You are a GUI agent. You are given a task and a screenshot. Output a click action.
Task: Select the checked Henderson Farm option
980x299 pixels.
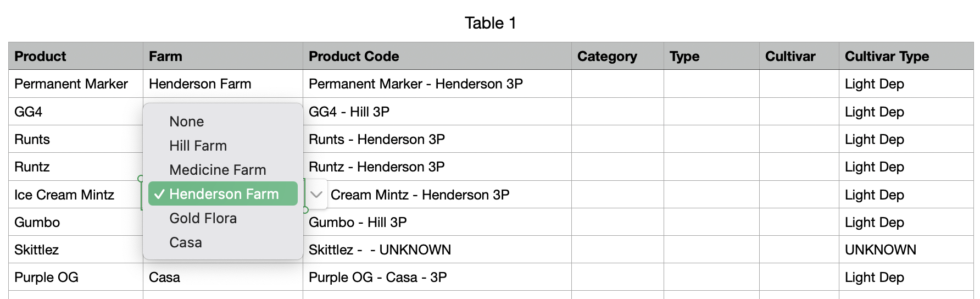(223, 194)
